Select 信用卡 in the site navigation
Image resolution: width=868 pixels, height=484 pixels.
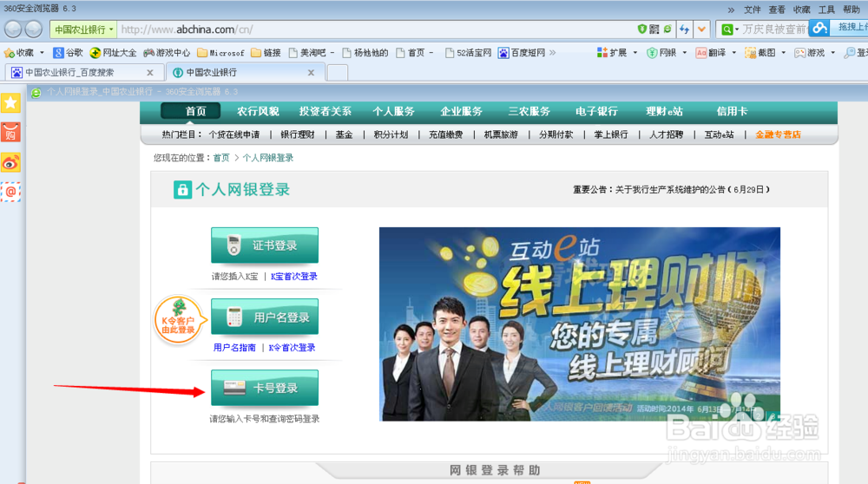click(x=732, y=111)
